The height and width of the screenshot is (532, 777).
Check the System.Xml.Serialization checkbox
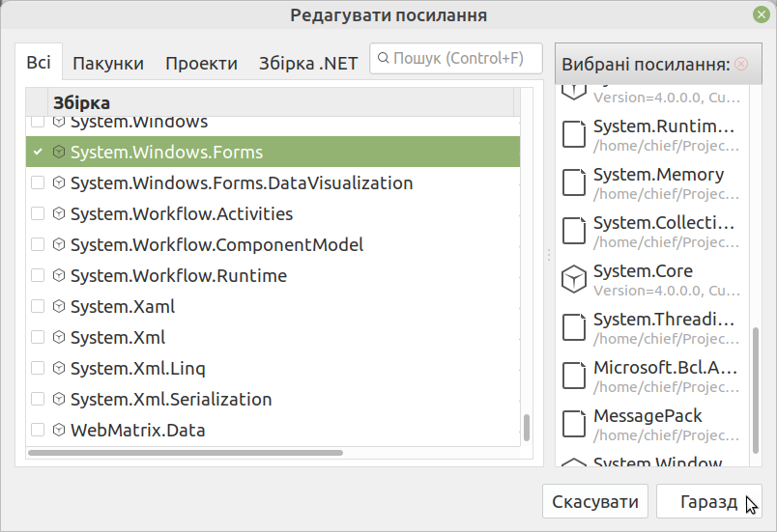coord(38,399)
